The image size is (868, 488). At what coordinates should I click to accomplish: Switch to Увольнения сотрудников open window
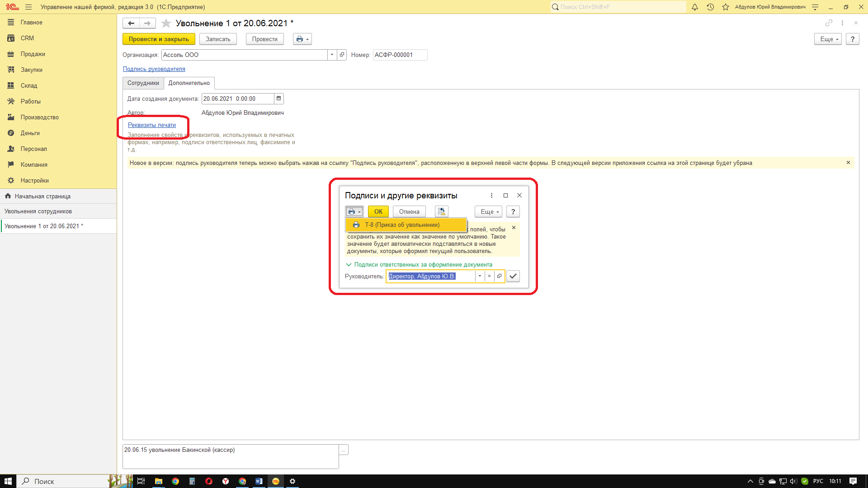[58, 211]
